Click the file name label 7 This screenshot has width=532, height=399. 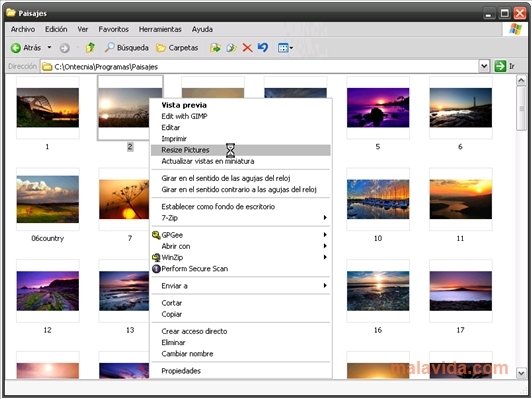click(x=130, y=238)
